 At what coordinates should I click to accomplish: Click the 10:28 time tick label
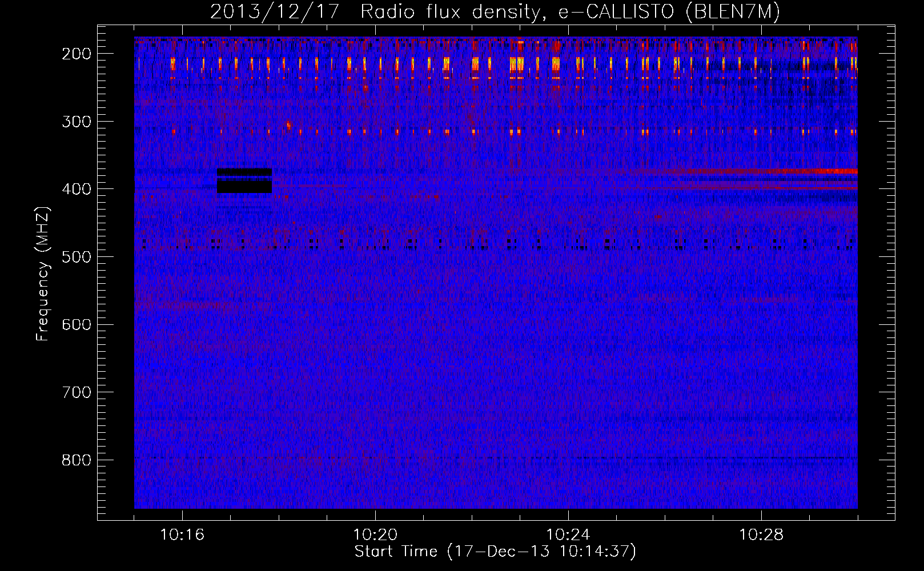click(761, 535)
